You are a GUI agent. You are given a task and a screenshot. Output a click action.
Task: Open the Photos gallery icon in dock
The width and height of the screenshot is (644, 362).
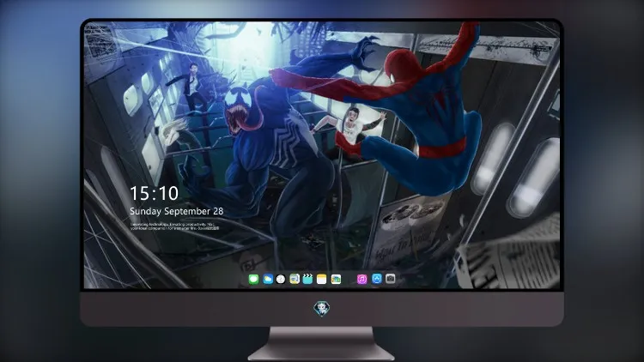coord(336,280)
